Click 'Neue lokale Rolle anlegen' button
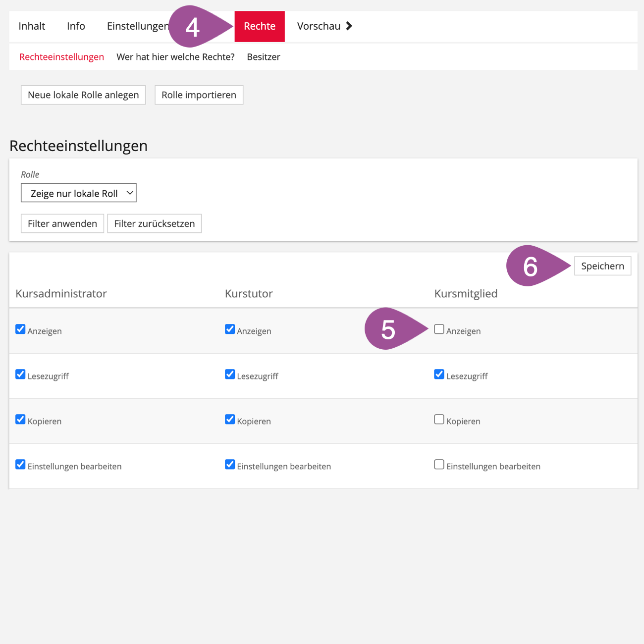This screenshot has height=644, width=644. (83, 95)
